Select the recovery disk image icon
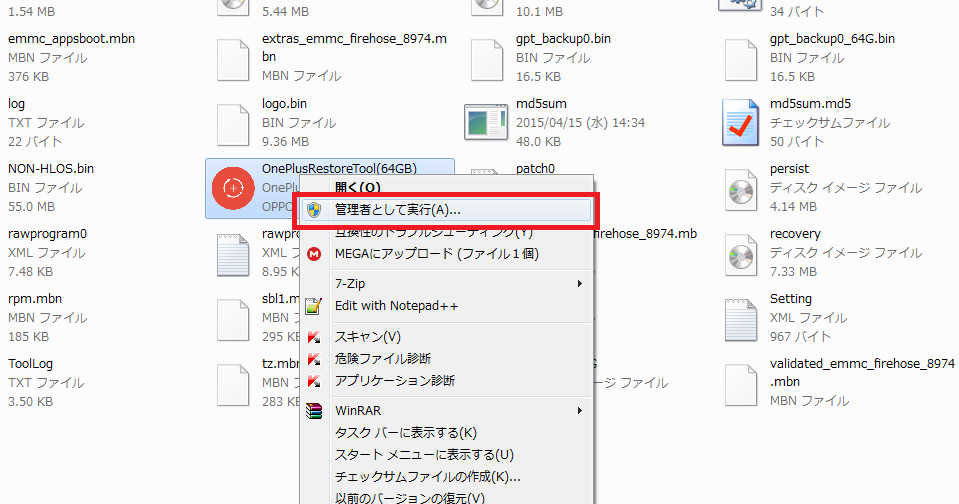Image resolution: width=959 pixels, height=504 pixels. click(x=741, y=253)
